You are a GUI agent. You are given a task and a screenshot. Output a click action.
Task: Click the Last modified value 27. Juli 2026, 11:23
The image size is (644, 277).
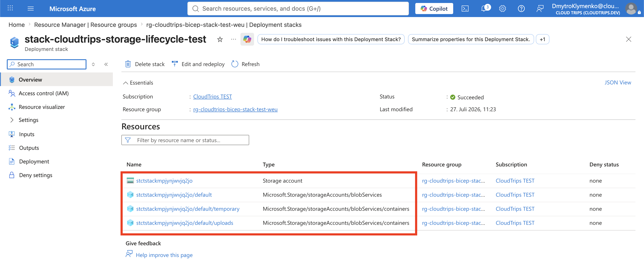(x=473, y=109)
